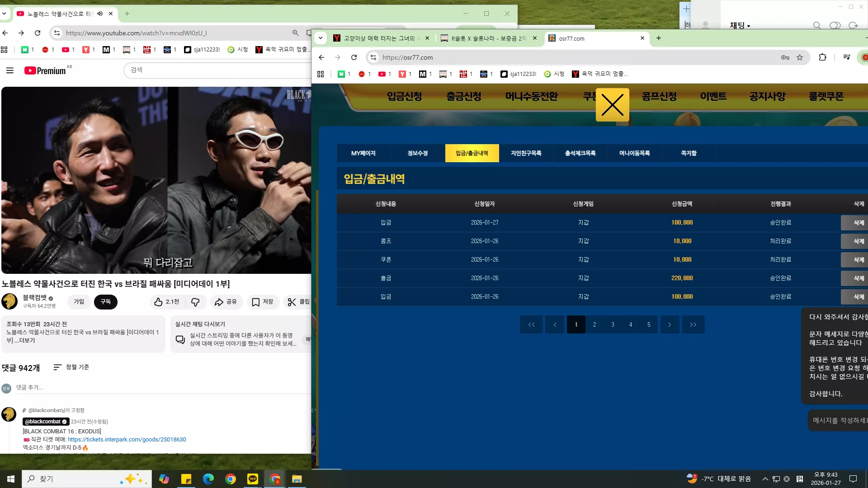
Task: Open the YouTube hamburger menu
Action: (10, 70)
